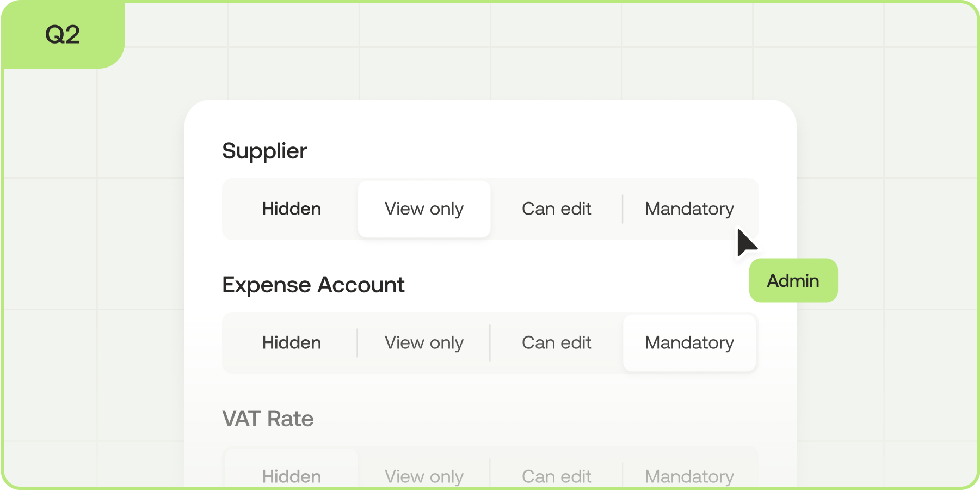This screenshot has height=490, width=980.
Task: Confirm Mandatory setting for Expense Account
Action: [x=689, y=342]
